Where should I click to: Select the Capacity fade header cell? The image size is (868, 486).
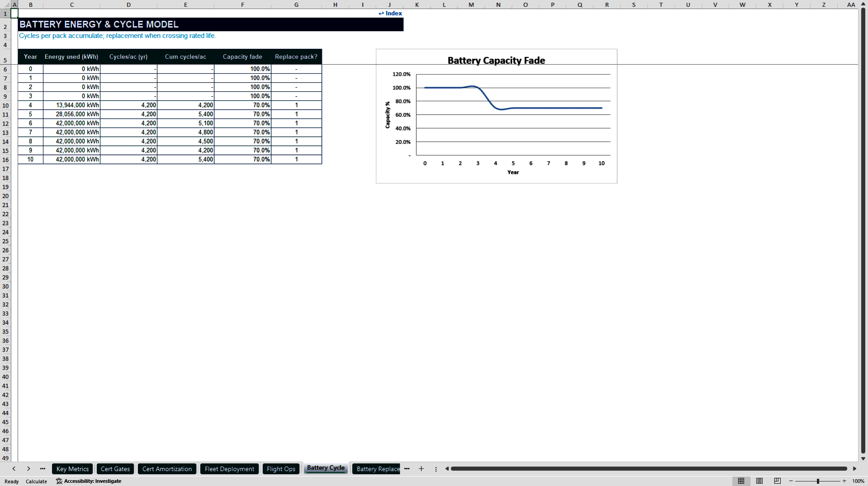tap(243, 56)
